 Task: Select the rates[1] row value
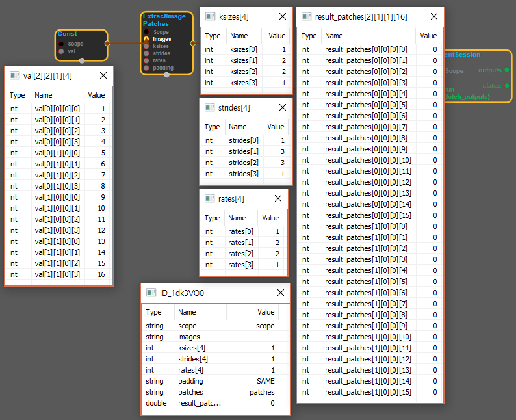(x=277, y=243)
